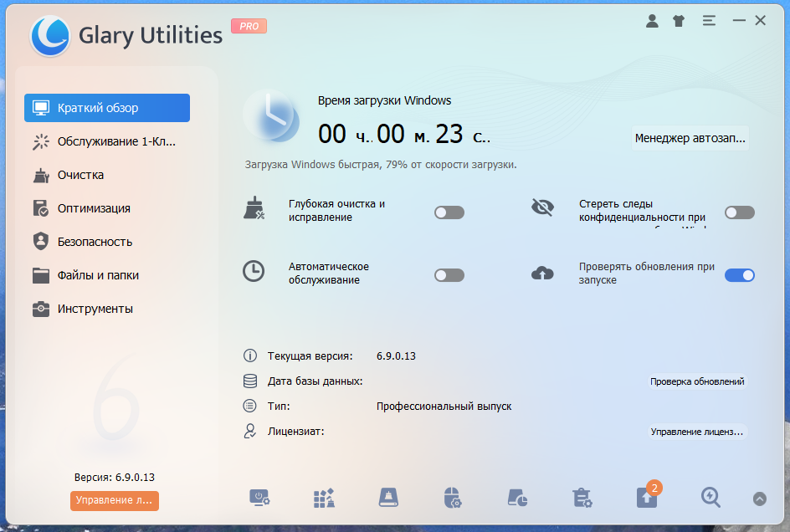790x532 pixels.
Task: Go to the Очистка section
Action: [107, 175]
